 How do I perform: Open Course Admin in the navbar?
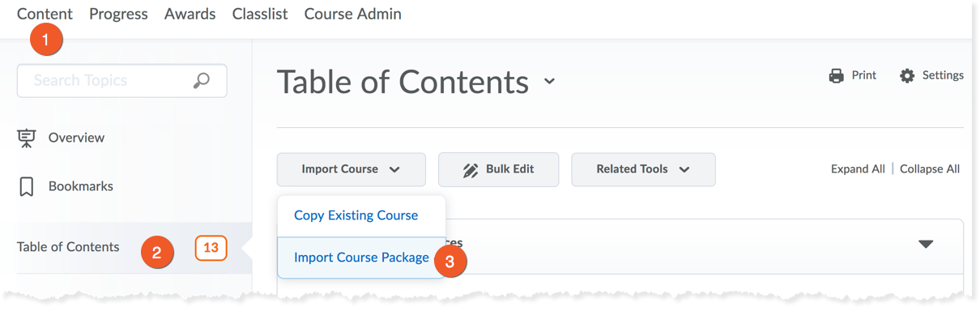[352, 14]
